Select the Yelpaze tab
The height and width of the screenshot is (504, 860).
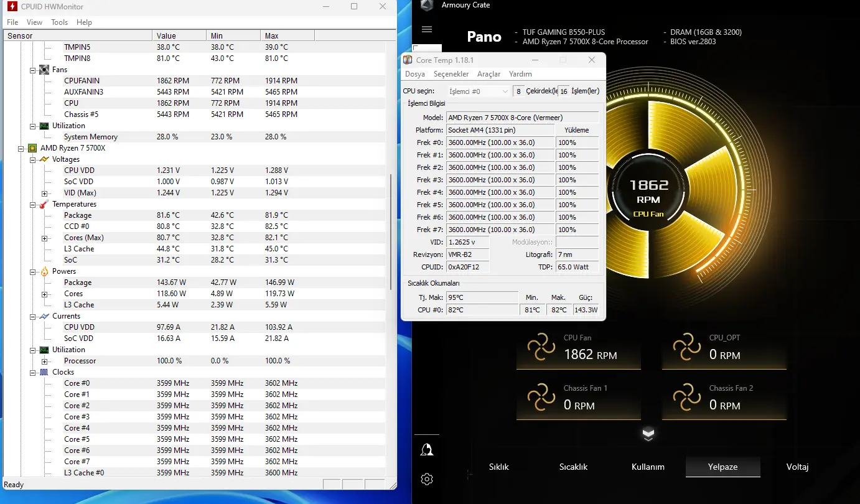722,467
